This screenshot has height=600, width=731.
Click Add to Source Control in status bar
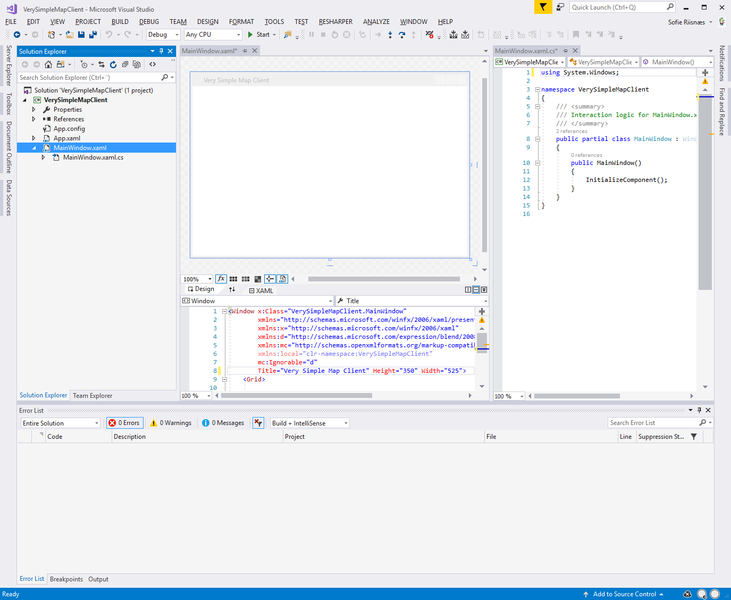pos(624,594)
